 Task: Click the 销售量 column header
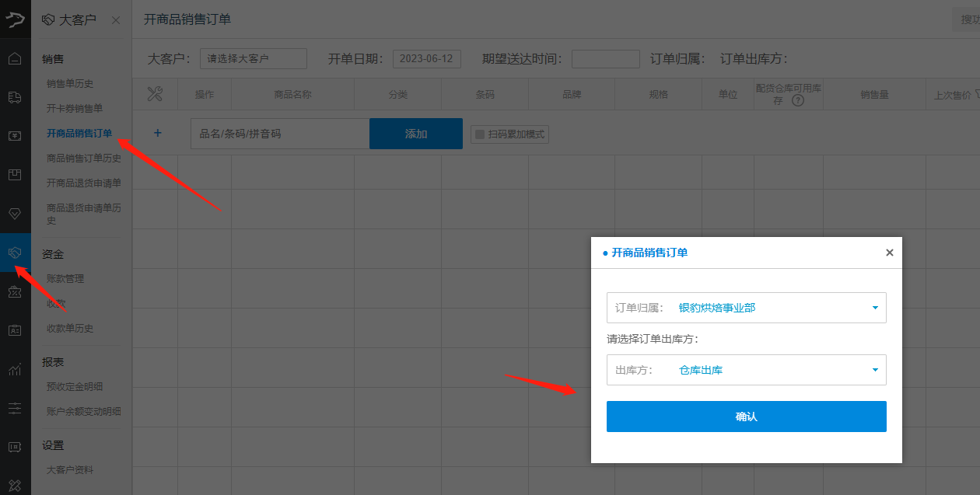point(874,94)
